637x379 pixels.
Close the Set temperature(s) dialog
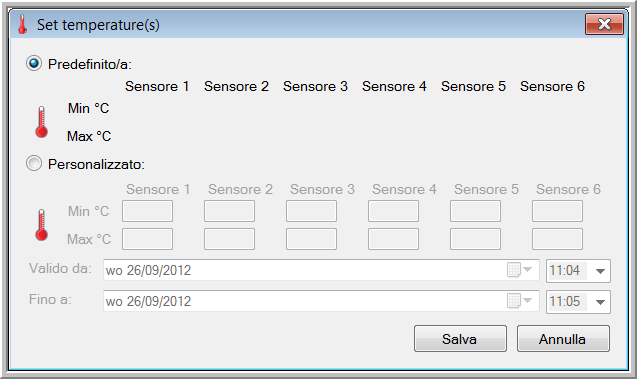[604, 24]
